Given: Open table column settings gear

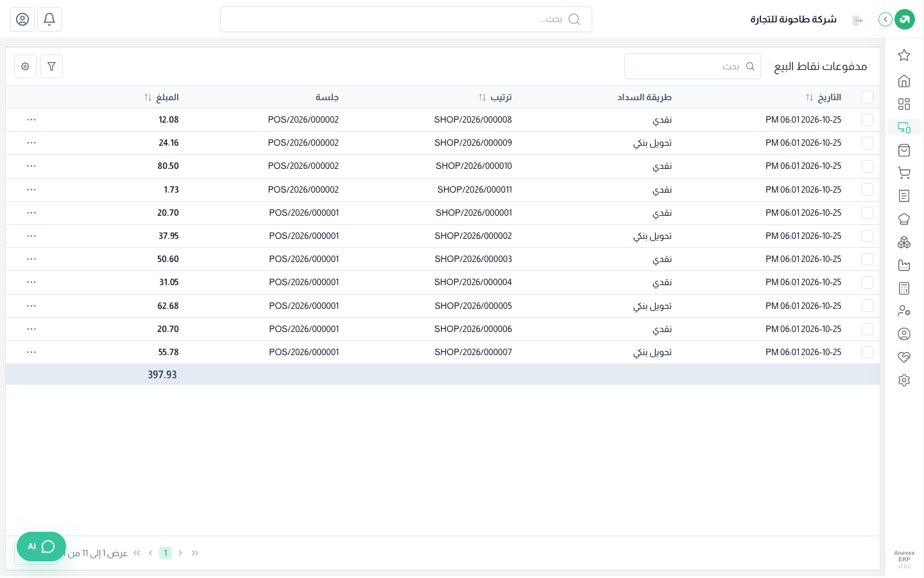Looking at the screenshot, I should (x=25, y=66).
